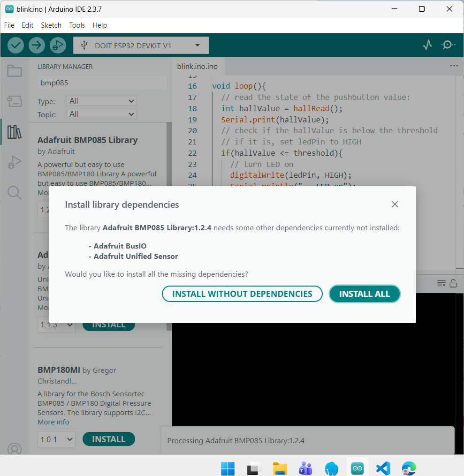The height and width of the screenshot is (476, 464).
Task: Open the Sketchbook folder sidebar icon
Action: click(x=15, y=71)
